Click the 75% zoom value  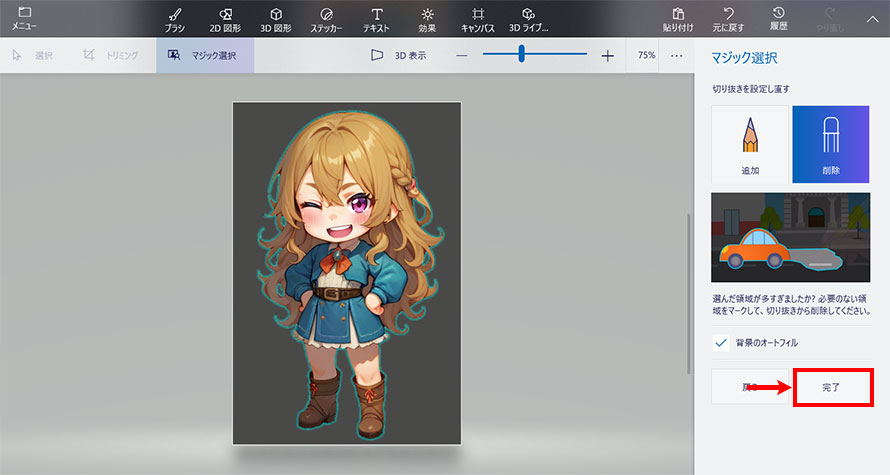tap(646, 55)
